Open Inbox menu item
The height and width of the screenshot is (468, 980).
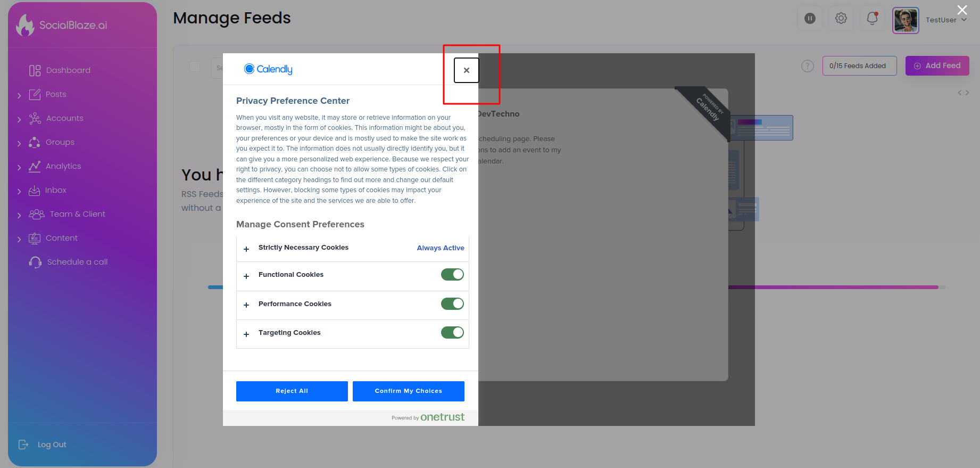(56, 190)
